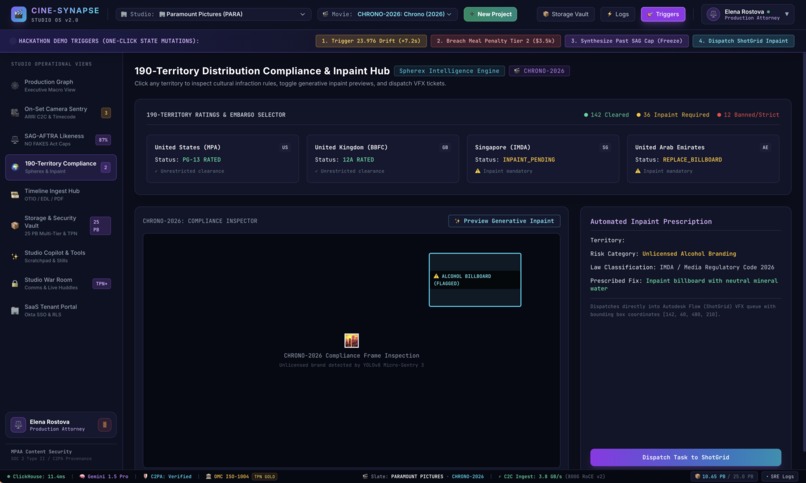The image size is (806, 483).
Task: Click the New Project button
Action: click(490, 14)
